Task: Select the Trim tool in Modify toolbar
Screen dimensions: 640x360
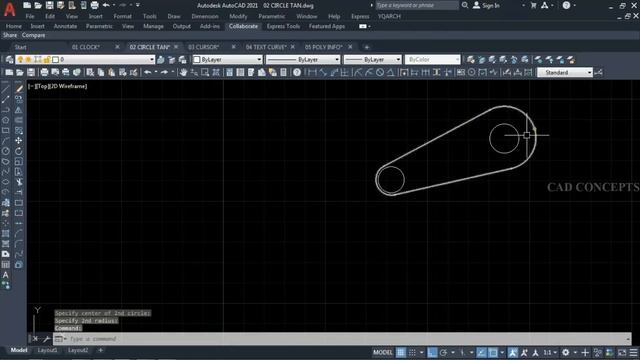Action: tap(19, 182)
